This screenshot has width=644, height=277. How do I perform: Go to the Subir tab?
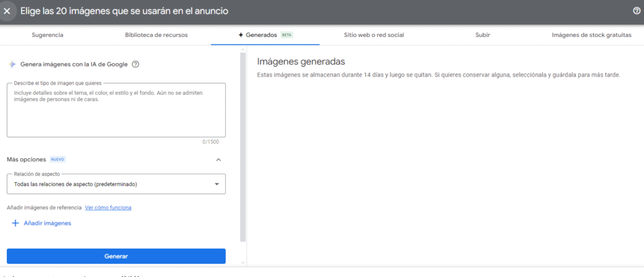(482, 35)
